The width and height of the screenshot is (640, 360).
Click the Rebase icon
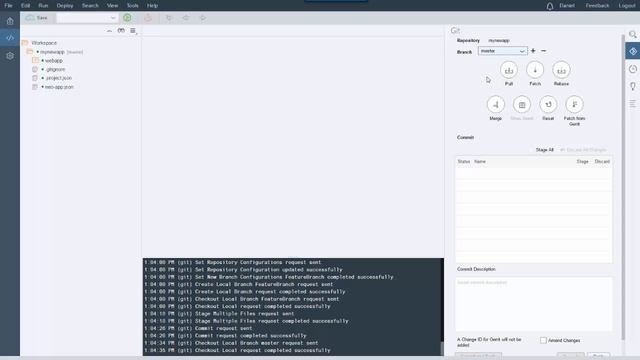[x=561, y=70]
